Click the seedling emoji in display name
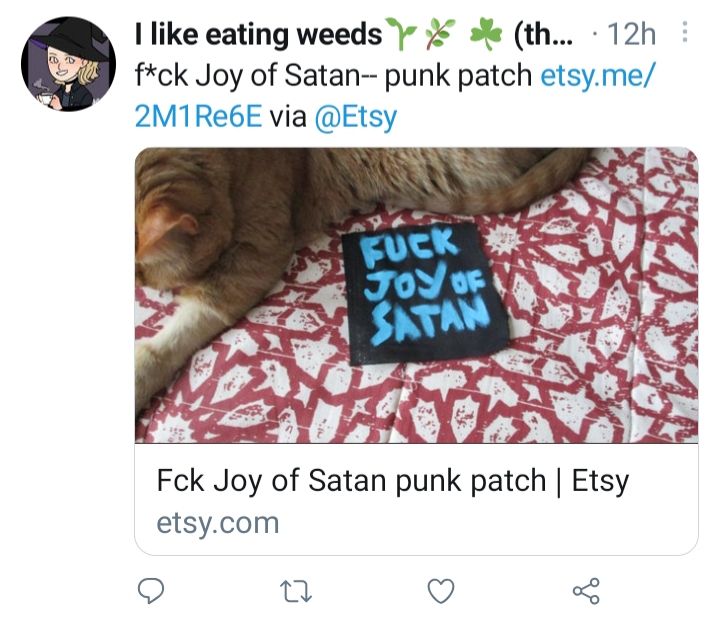The width and height of the screenshot is (720, 621). (x=400, y=33)
